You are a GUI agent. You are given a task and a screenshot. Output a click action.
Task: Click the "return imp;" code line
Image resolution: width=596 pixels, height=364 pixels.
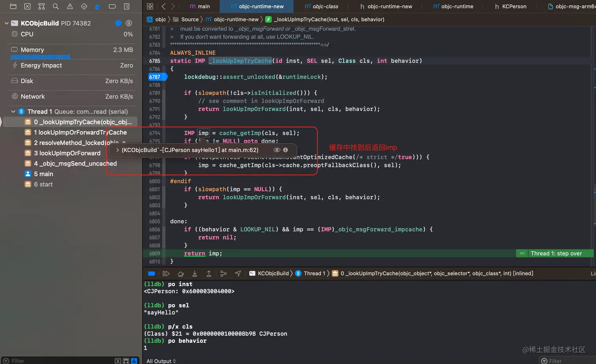pos(203,253)
